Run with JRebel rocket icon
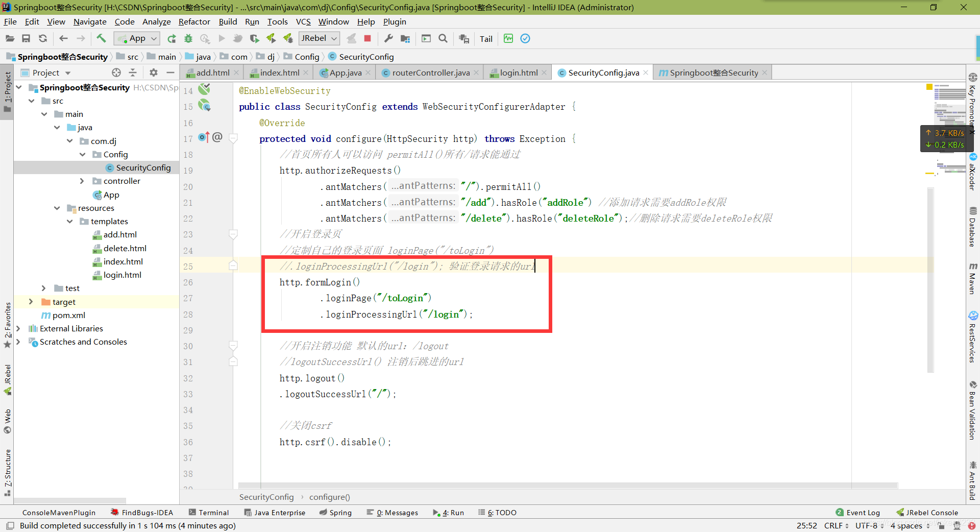 [x=271, y=38]
